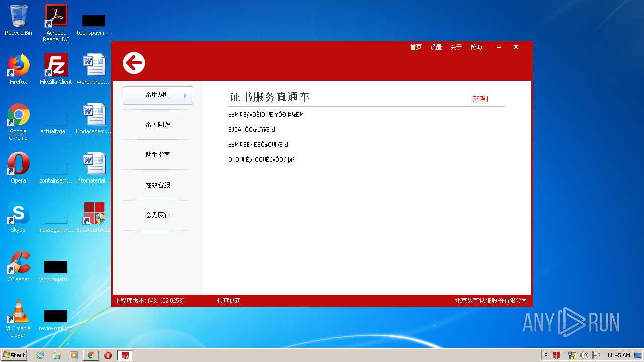Select the 意见反馈 sidebar tab
Viewport: 644px width, 362px height.
(x=158, y=215)
